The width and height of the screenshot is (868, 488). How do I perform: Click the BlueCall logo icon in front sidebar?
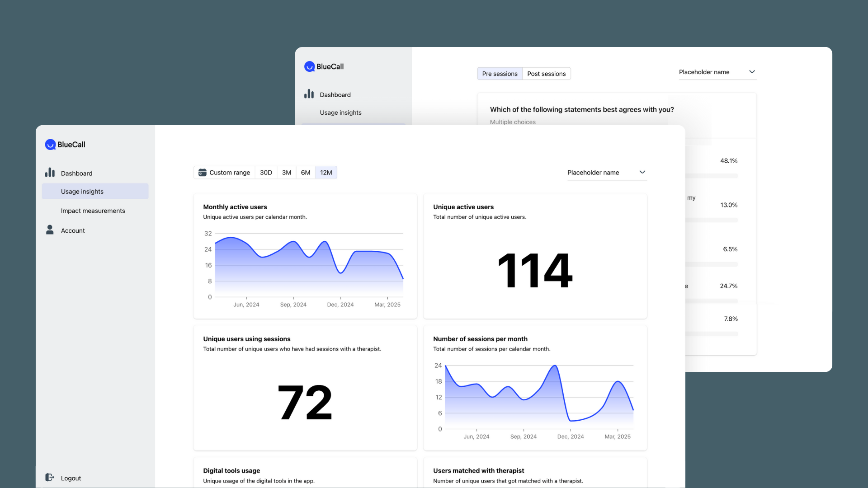point(50,145)
